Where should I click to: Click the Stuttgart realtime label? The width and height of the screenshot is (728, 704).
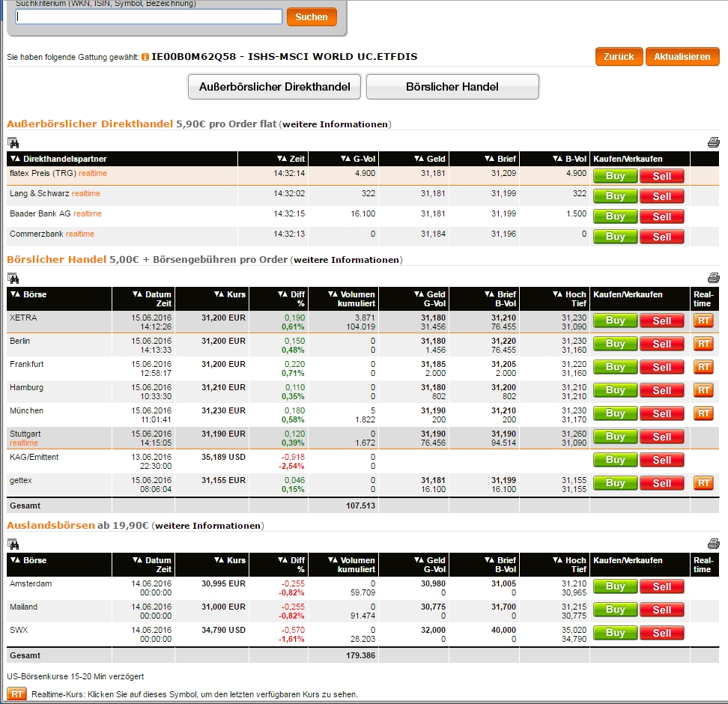click(x=24, y=443)
